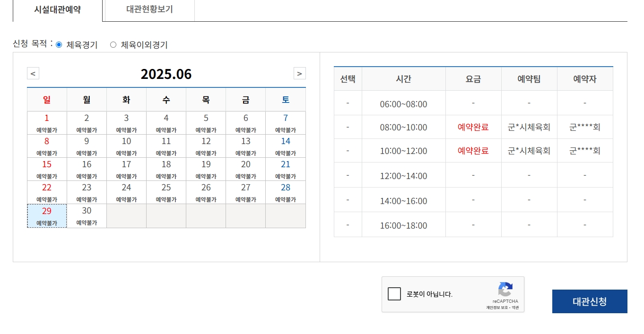Select June 30 on the calendar

[x=87, y=216]
